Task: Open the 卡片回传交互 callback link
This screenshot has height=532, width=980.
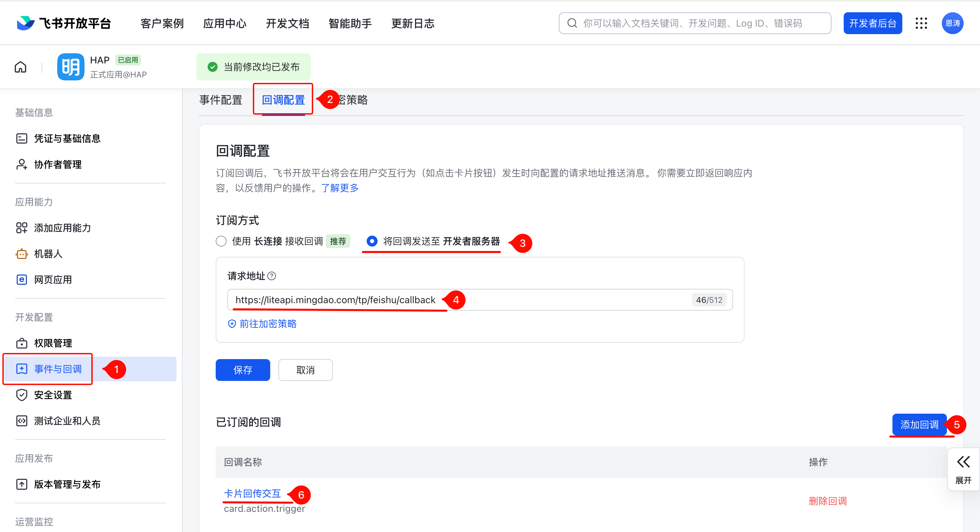Action: [x=252, y=493]
